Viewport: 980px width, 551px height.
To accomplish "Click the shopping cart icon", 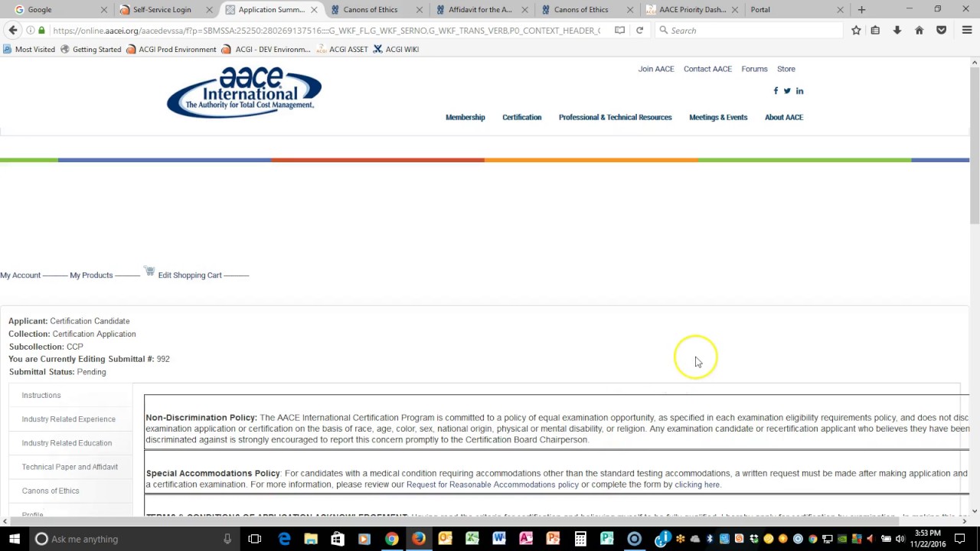I will point(149,272).
